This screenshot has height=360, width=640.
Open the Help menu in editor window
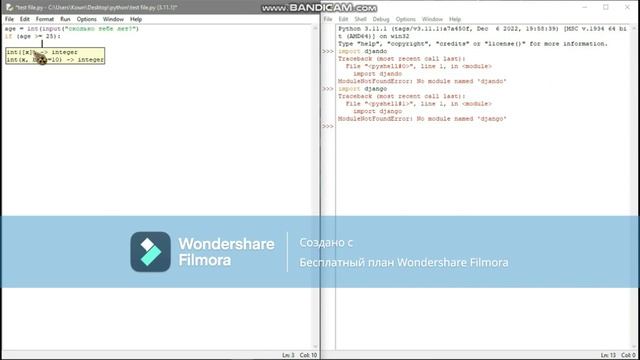(x=136, y=19)
